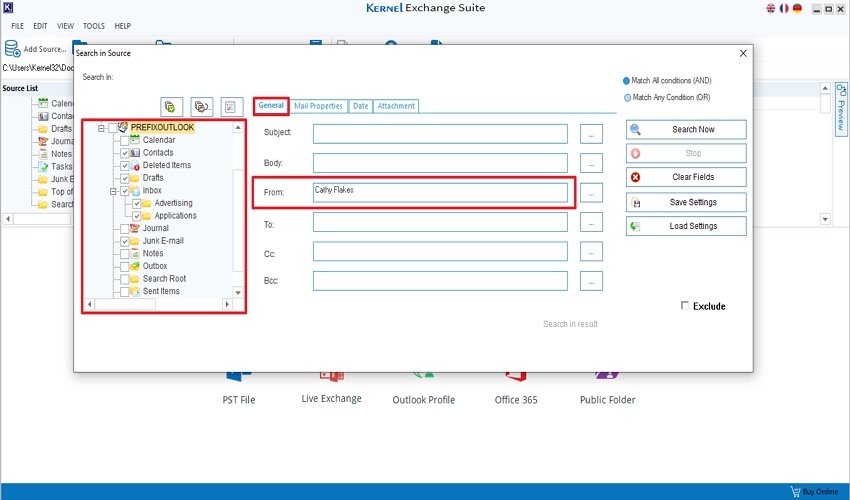
Task: Click into the Subject input field
Action: (x=440, y=134)
